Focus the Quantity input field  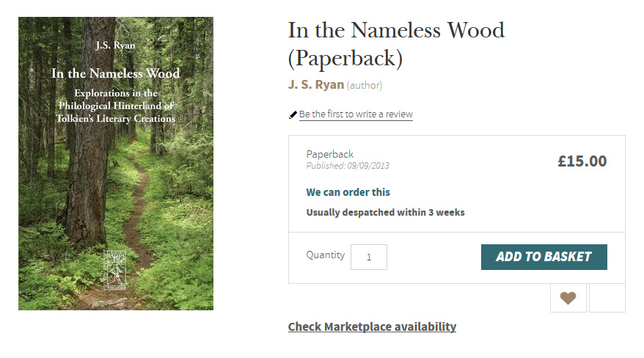pos(368,257)
